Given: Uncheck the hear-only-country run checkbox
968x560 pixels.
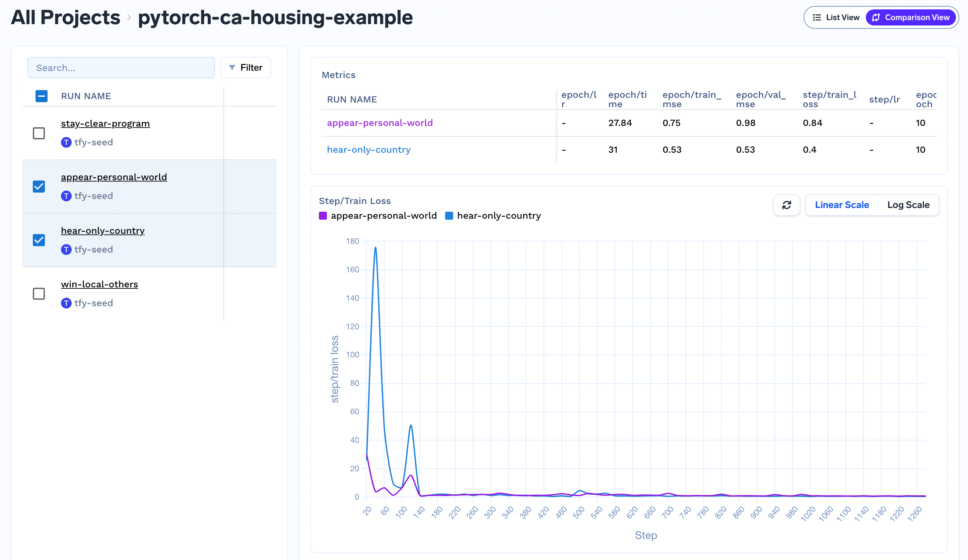Looking at the screenshot, I should pyautogui.click(x=39, y=240).
